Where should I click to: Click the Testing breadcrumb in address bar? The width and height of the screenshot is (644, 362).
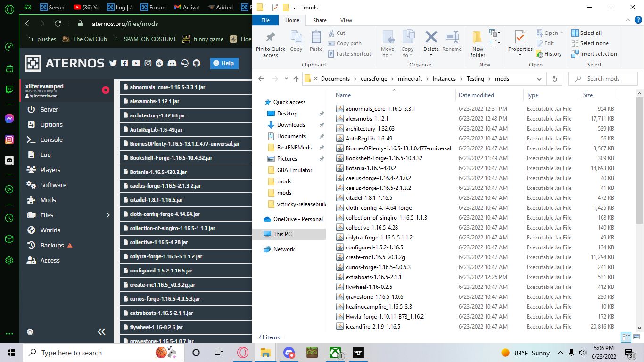pyautogui.click(x=475, y=79)
